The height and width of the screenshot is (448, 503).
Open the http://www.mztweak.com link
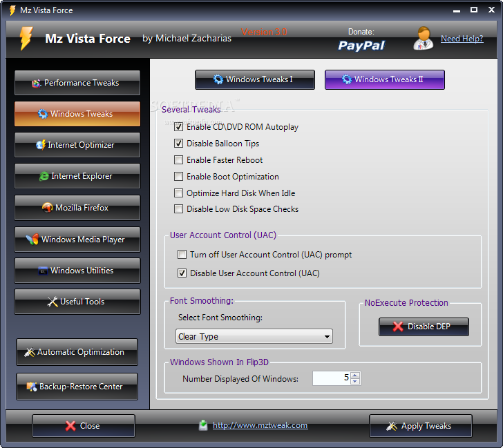[x=260, y=425]
